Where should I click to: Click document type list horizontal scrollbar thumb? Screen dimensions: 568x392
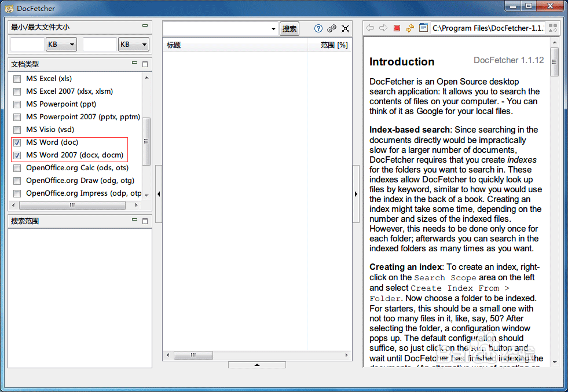72,205
